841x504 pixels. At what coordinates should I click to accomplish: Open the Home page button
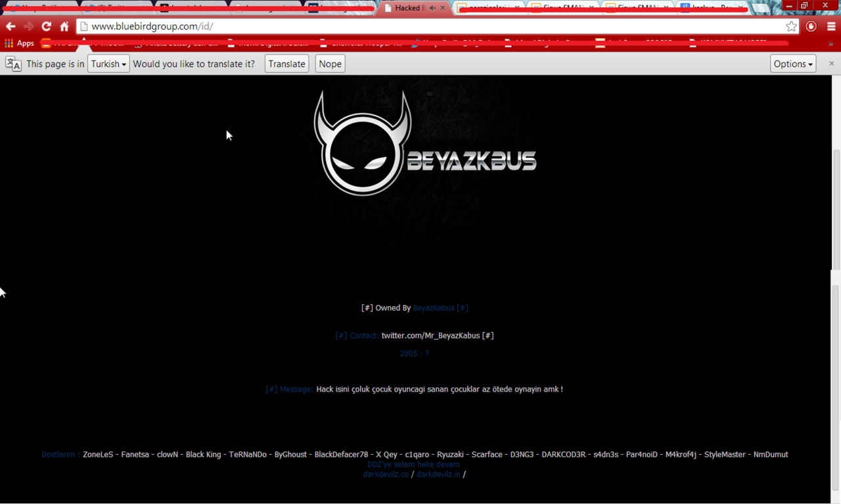64,26
